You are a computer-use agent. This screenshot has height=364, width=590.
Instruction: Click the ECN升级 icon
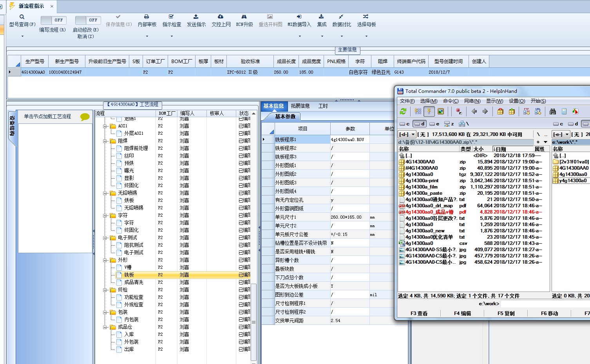[244, 17]
